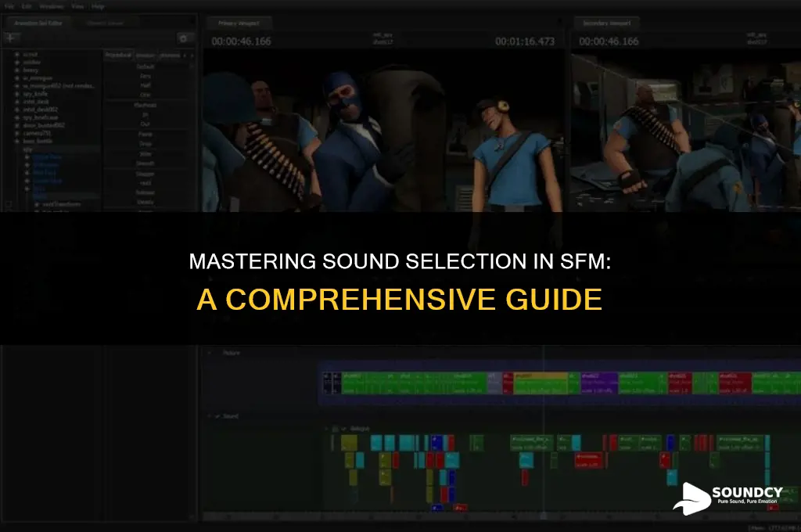Choose the Stagger preset

click(145, 174)
